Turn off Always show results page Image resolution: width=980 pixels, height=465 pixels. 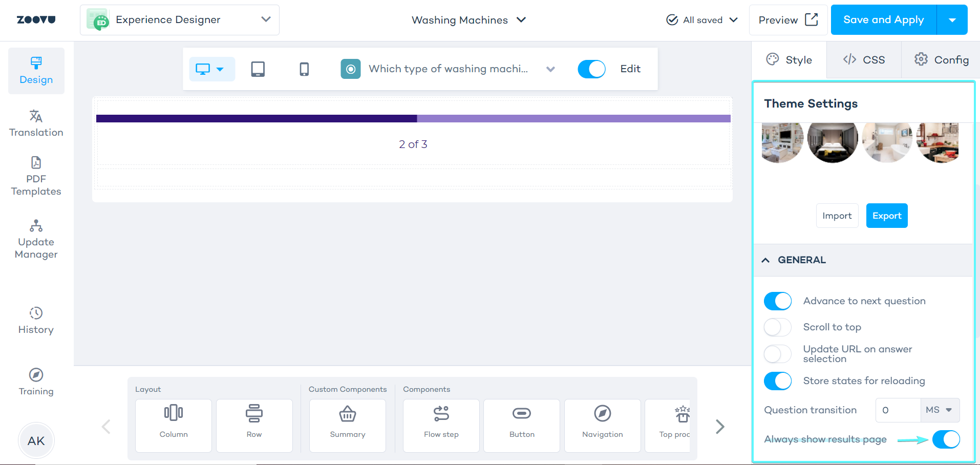tap(946, 439)
